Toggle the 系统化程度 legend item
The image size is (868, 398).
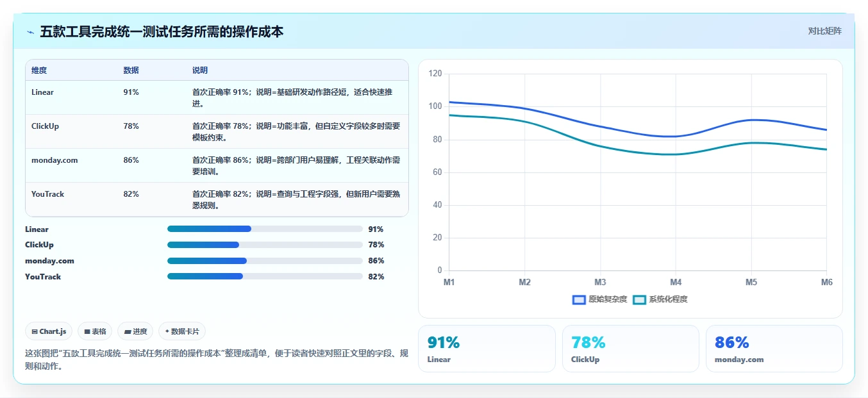[660, 299]
